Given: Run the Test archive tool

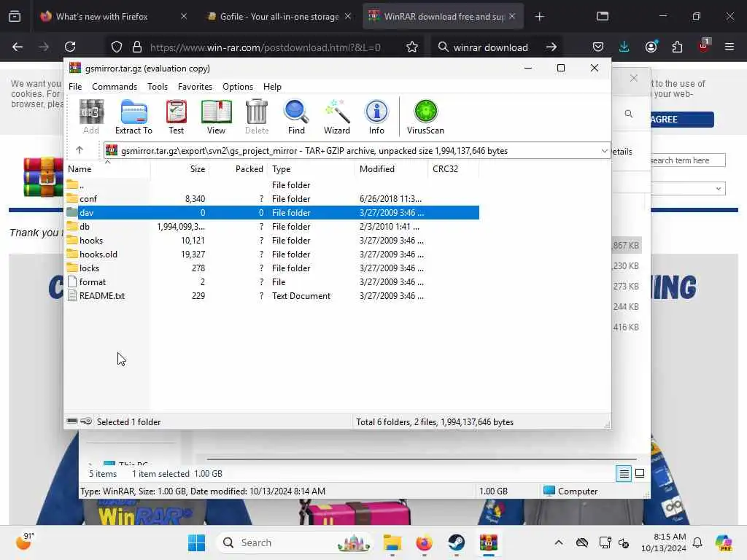Looking at the screenshot, I should [176, 117].
